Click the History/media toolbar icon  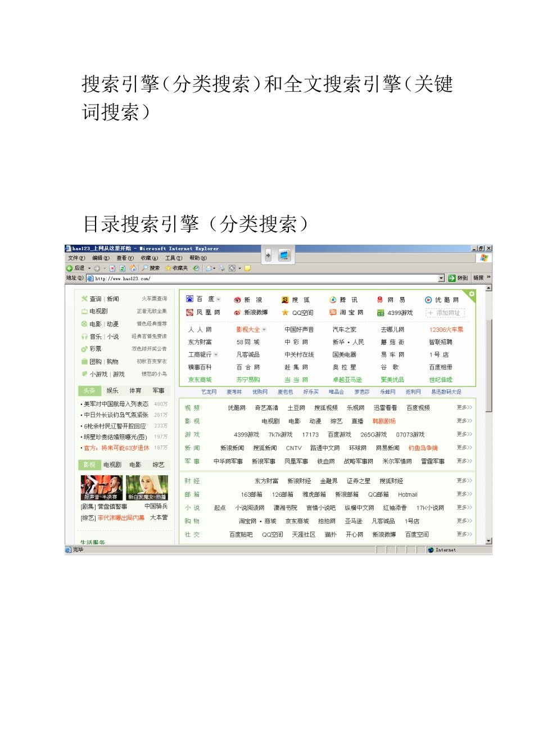pos(196,268)
